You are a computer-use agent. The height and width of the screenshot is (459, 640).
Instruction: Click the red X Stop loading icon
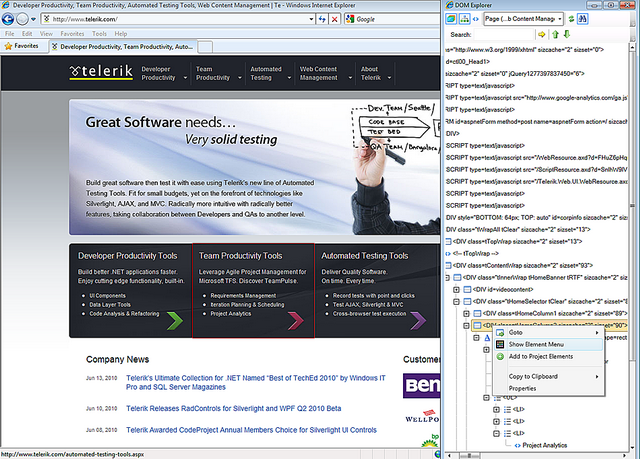(334, 19)
